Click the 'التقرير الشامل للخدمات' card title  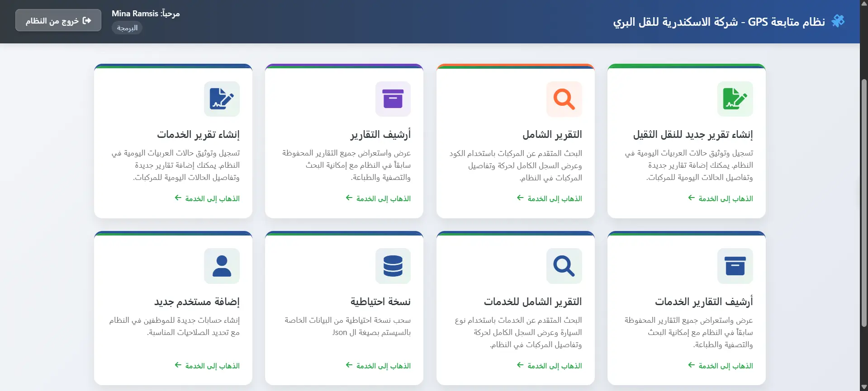[532, 301]
